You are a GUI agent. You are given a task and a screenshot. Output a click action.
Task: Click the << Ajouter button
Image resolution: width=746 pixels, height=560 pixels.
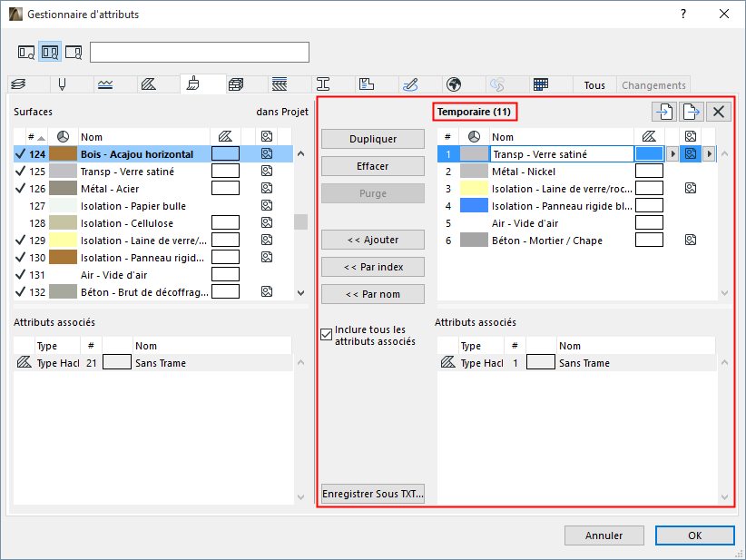point(373,240)
